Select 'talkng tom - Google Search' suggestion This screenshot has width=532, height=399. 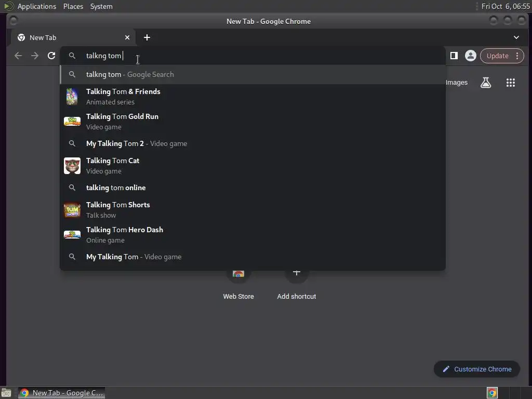click(253, 74)
